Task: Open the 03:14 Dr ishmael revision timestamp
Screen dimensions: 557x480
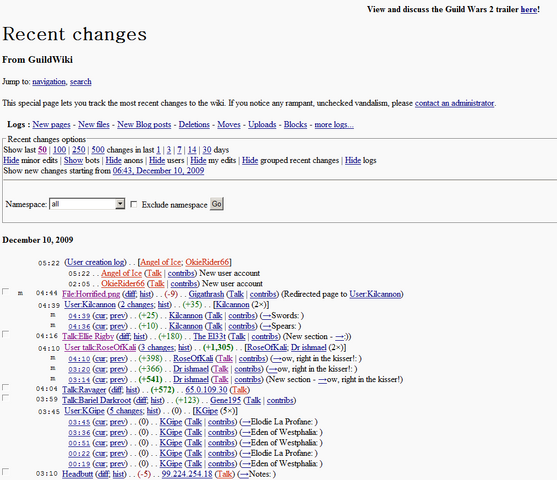Action: click(79, 380)
